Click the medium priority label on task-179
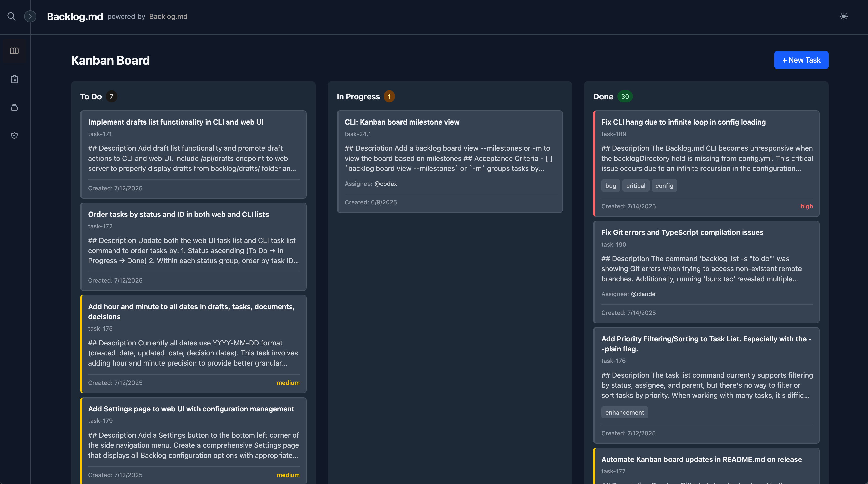The image size is (868, 484). click(288, 475)
